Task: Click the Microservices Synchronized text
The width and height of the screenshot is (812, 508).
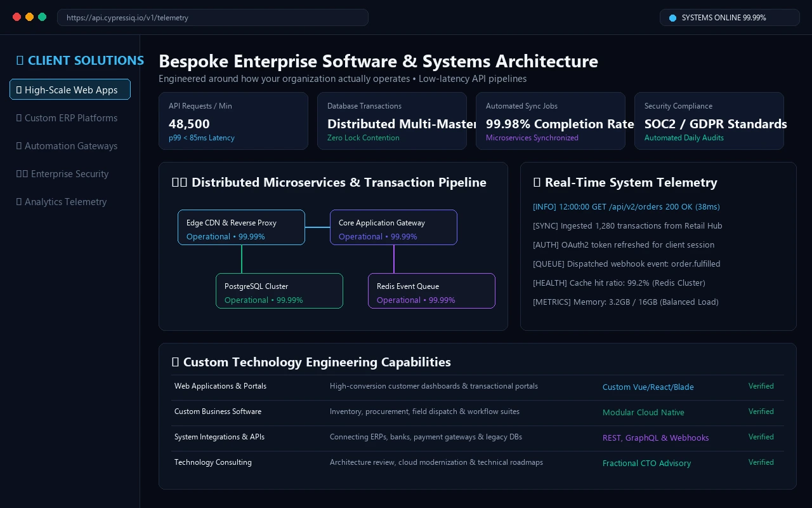Action: click(x=532, y=138)
